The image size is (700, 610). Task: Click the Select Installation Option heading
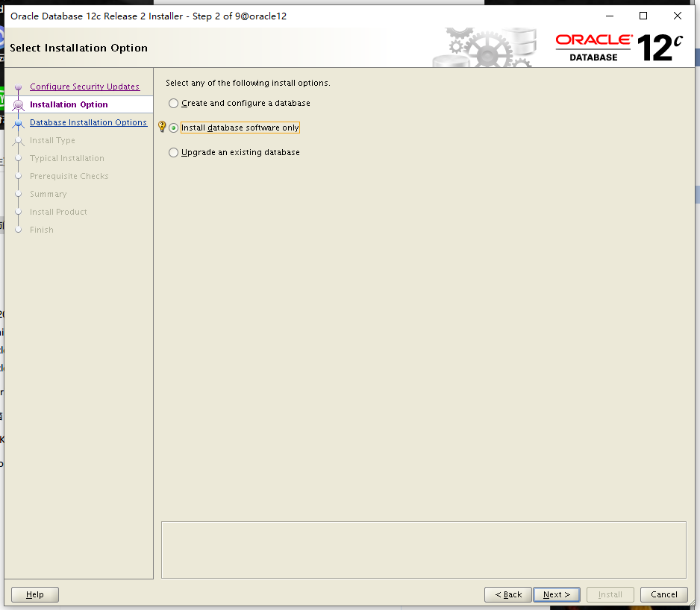point(78,48)
